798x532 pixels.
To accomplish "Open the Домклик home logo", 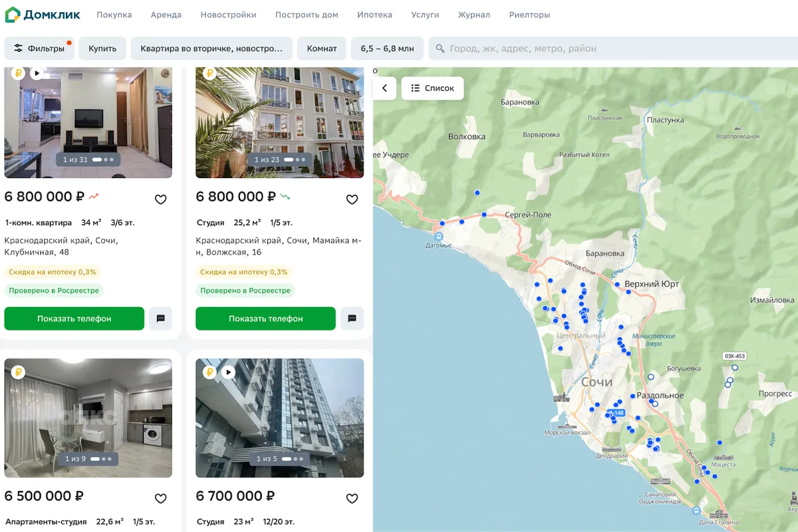I will [x=43, y=15].
